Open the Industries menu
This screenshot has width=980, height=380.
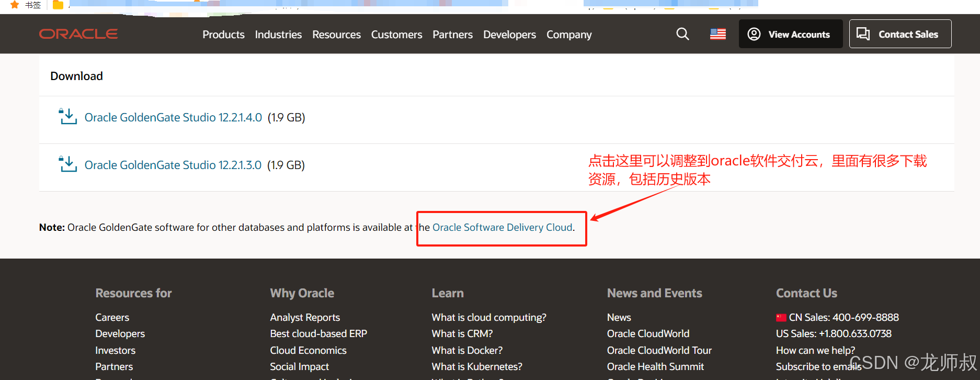point(278,35)
